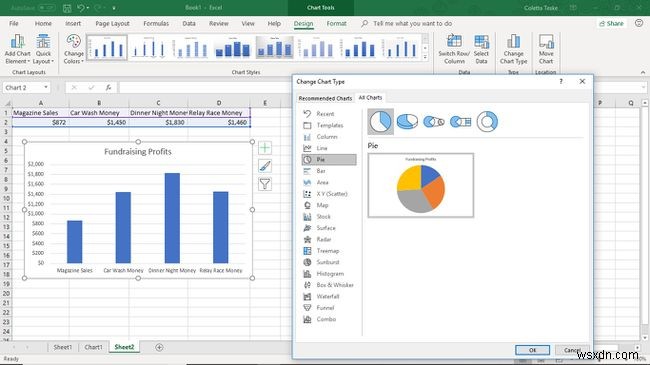Viewport: 650px width, 365px height.
Task: Switch to All Charts tab
Action: click(370, 97)
